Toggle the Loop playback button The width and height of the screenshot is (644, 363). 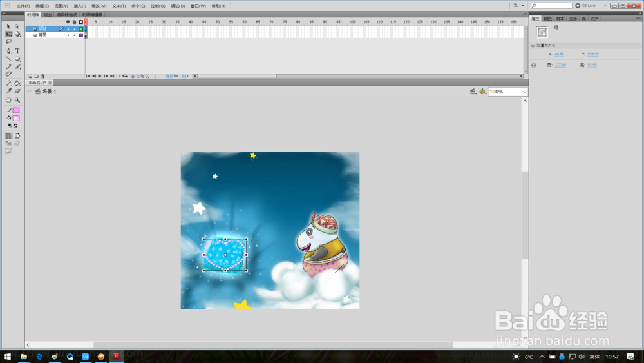[x=125, y=77]
